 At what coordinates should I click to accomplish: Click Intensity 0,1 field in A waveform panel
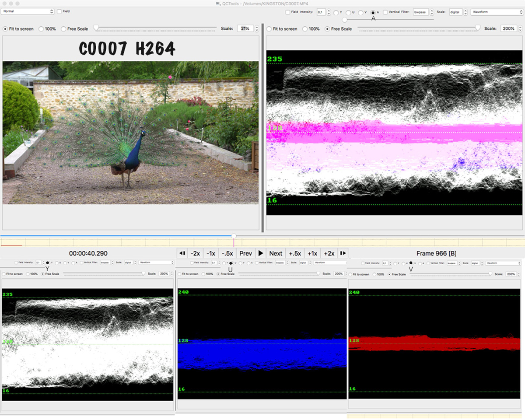321,12
